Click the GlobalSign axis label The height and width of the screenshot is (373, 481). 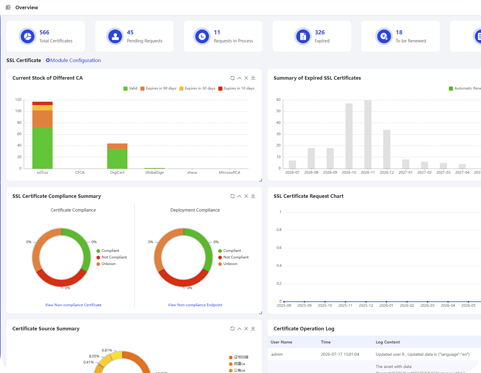155,172
